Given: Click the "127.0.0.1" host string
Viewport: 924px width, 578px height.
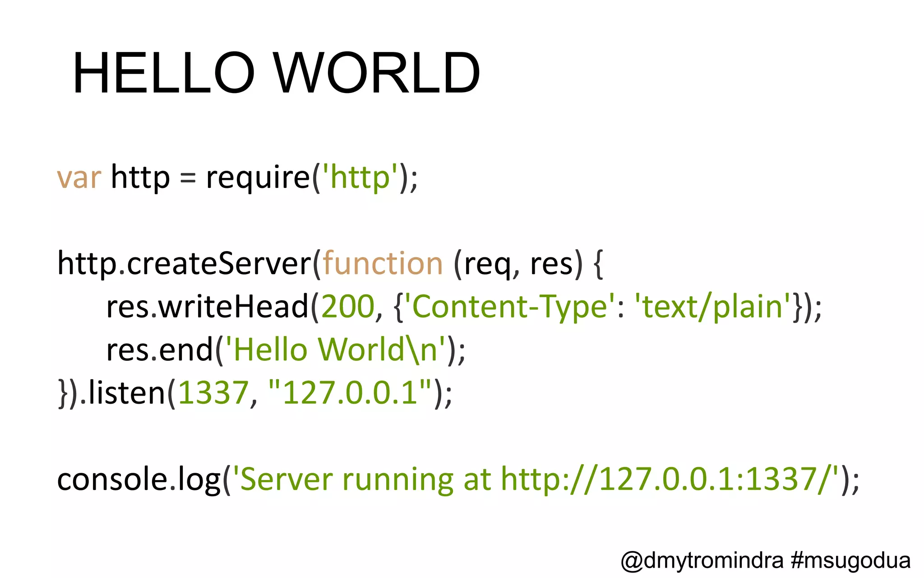Looking at the screenshot, I should coord(350,392).
